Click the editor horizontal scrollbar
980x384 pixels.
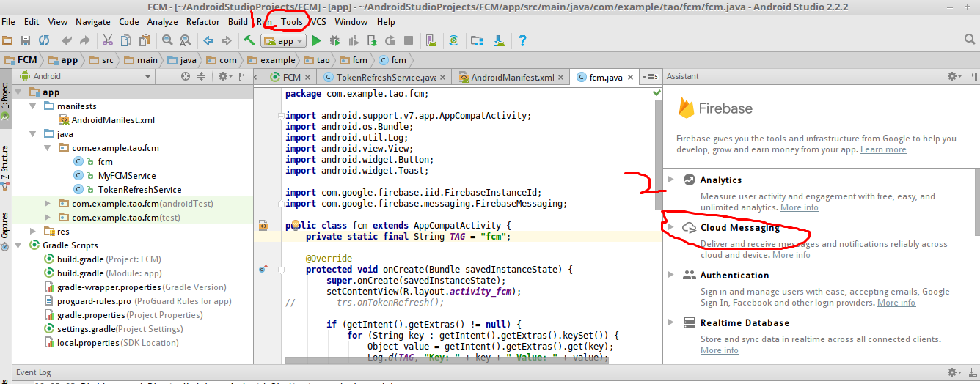click(x=447, y=361)
